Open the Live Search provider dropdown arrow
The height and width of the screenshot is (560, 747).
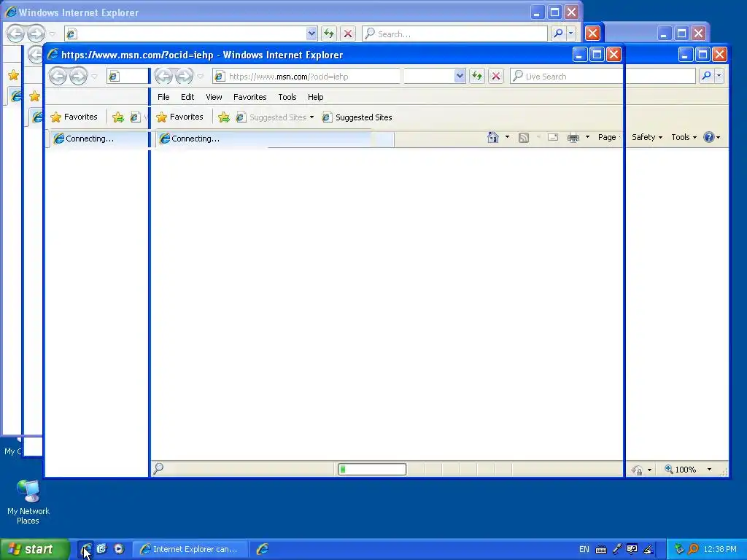pyautogui.click(x=719, y=76)
